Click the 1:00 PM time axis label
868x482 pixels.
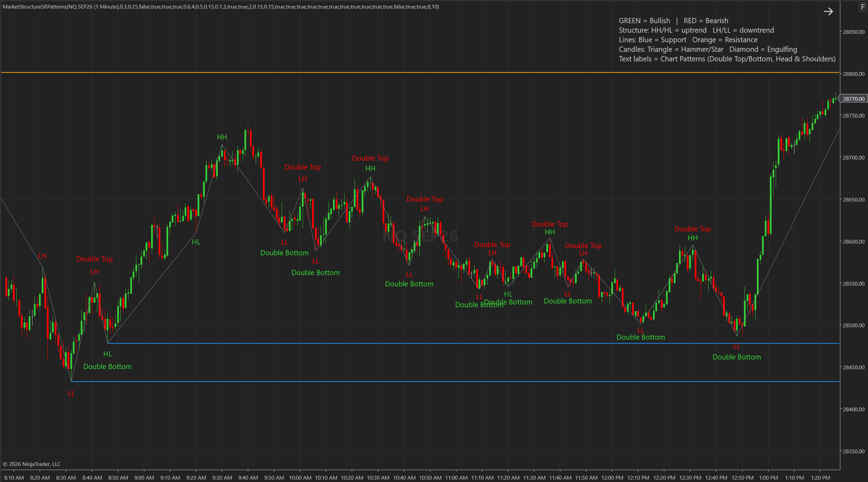[769, 478]
